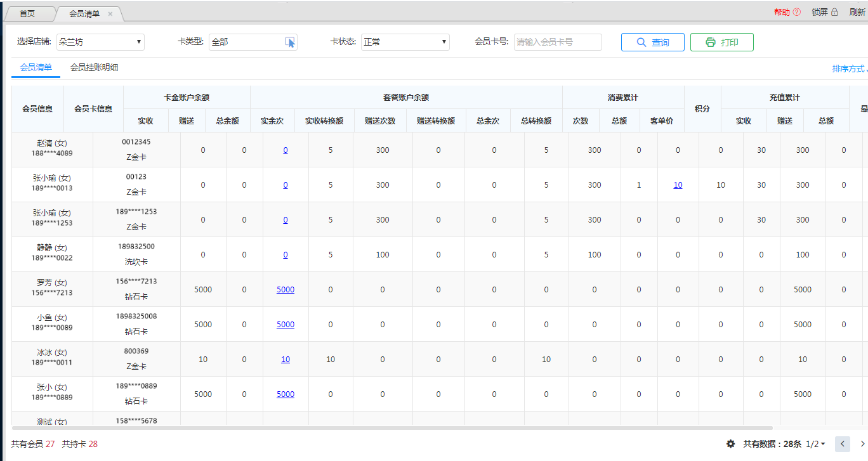Open the underlined 5000 in 罗芳's row
This screenshot has height=461, width=868.
click(286, 290)
